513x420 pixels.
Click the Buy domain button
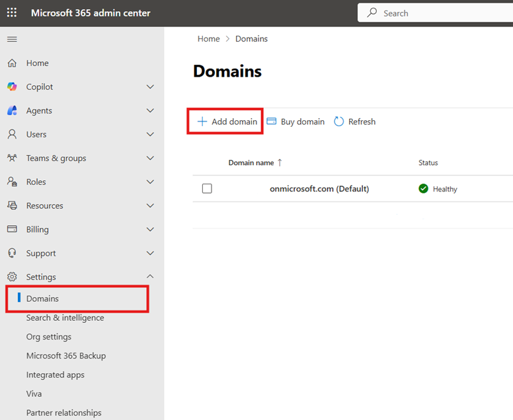(x=296, y=122)
